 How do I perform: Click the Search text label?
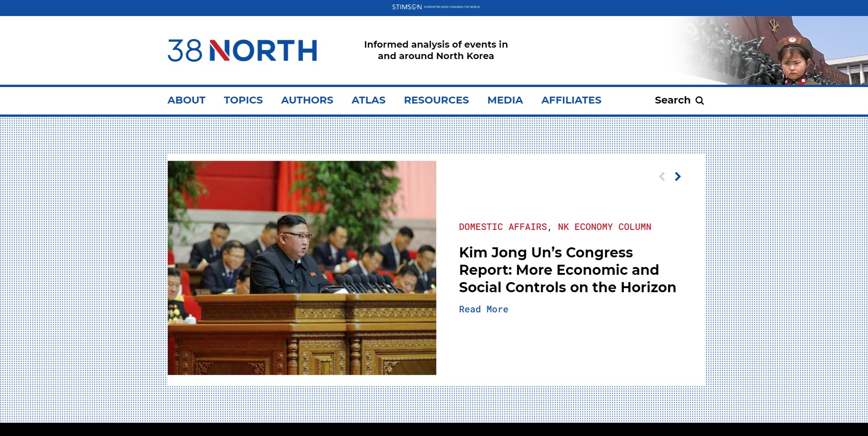coord(672,100)
